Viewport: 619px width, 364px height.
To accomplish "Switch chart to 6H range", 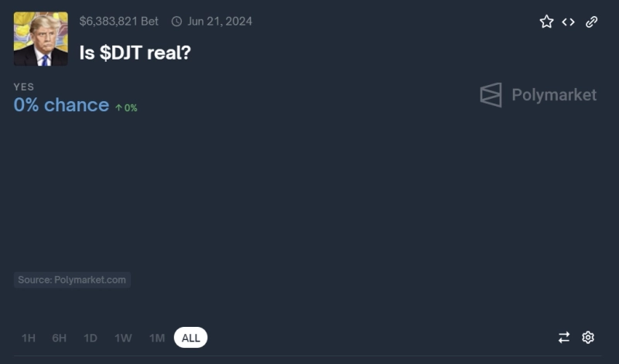I will click(x=60, y=338).
